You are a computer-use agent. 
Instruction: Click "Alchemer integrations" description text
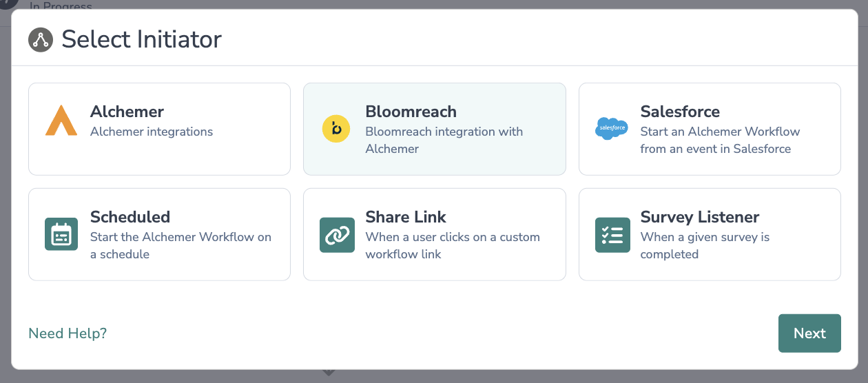tap(152, 132)
